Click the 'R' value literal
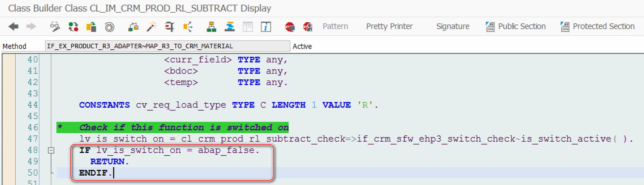Screen dimensions: 644x185 pos(365,105)
